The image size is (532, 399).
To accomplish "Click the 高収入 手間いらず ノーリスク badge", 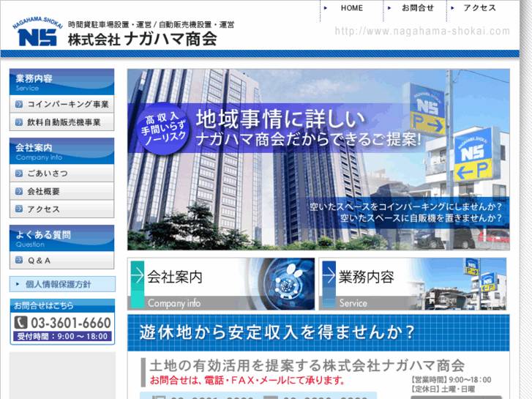I will click(163, 129).
